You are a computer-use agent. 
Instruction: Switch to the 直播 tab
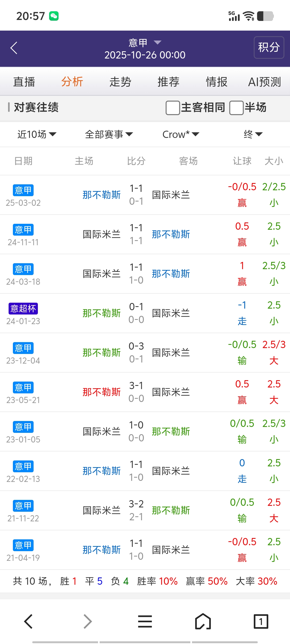[x=24, y=82]
